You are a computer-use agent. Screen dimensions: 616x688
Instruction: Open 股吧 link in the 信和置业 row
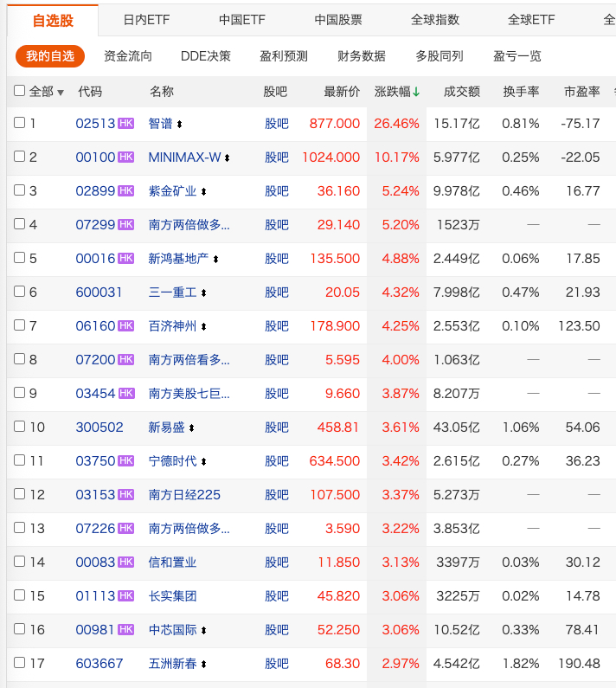click(x=276, y=563)
